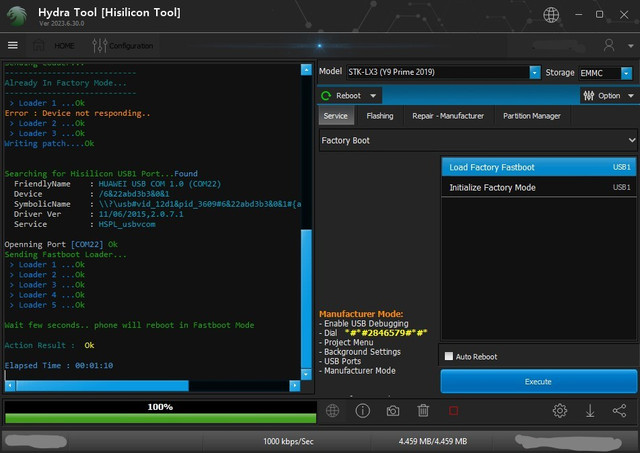Expand the account dropdown arrow

click(x=631, y=46)
